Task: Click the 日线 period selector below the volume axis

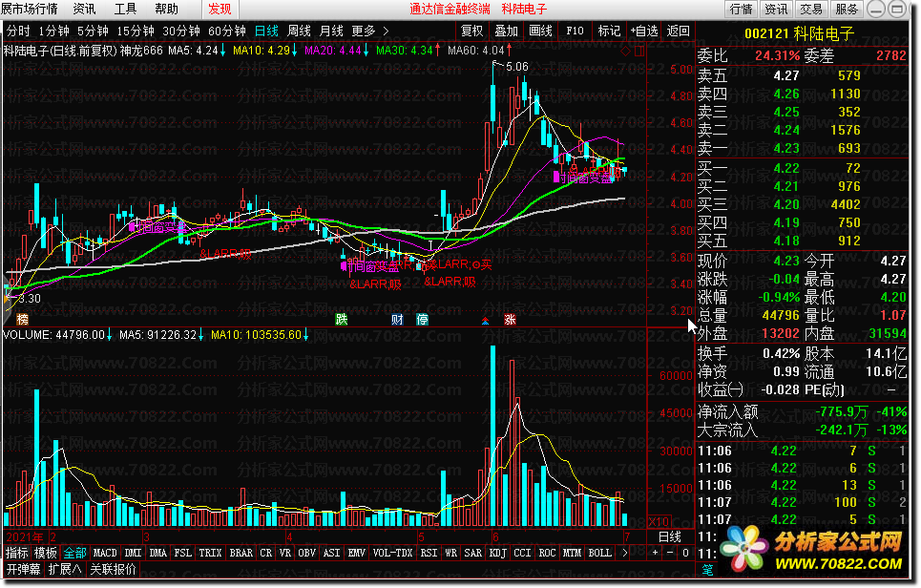Action: 670,536
